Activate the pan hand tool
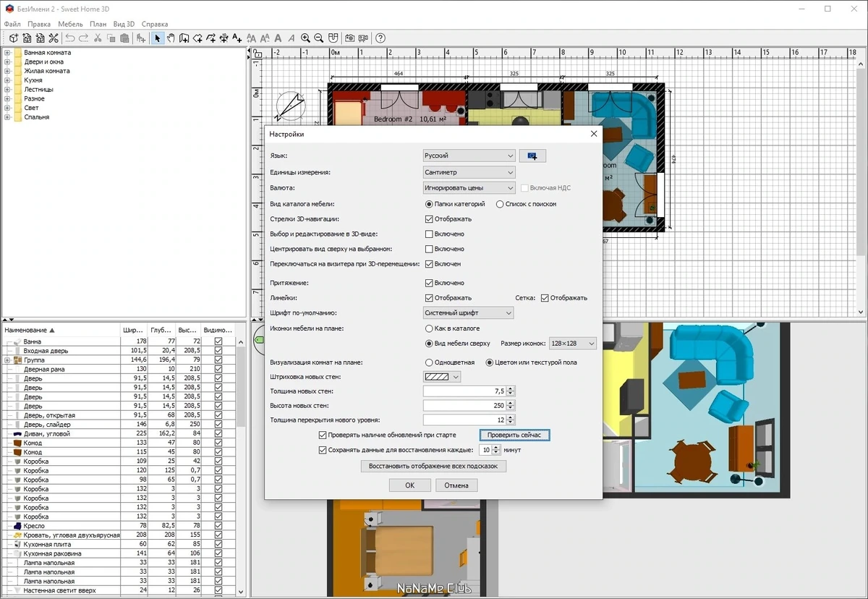Viewport: 868px width, 599px height. pyautogui.click(x=171, y=38)
